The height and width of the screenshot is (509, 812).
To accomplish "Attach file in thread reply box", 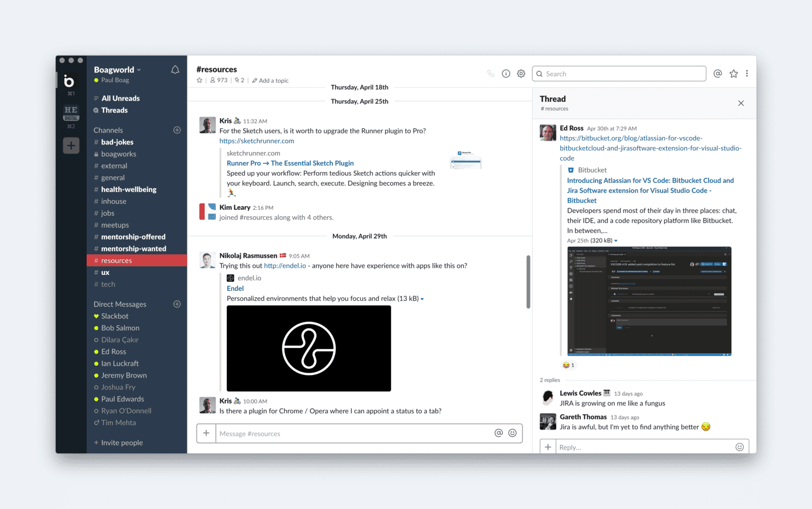I will (x=548, y=447).
